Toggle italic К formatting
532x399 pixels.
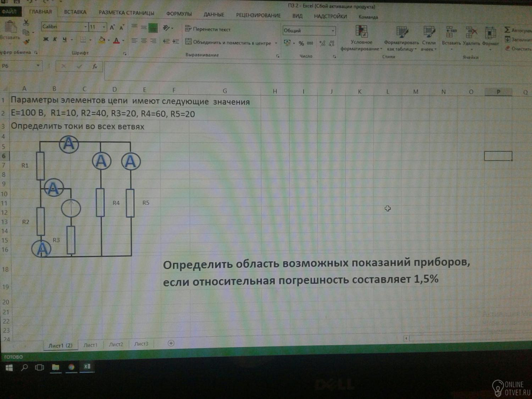pyautogui.click(x=55, y=39)
